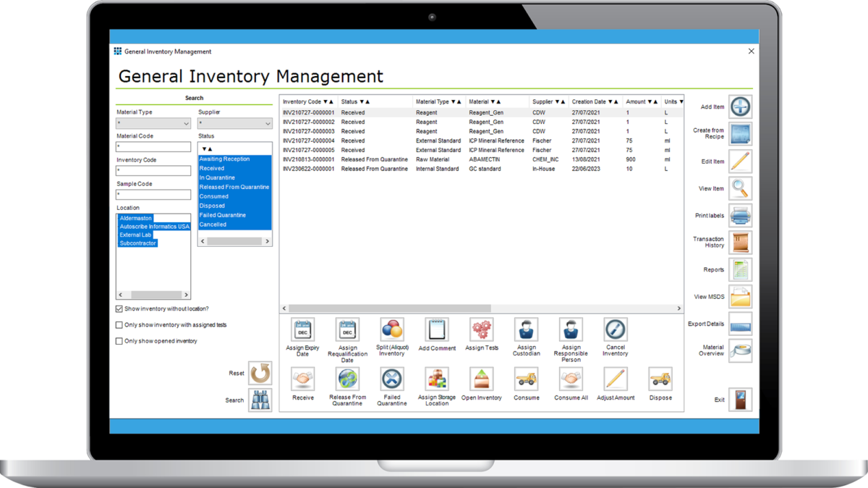Click the Release From Quarantine icon
The image size is (868, 488).
[347, 379]
